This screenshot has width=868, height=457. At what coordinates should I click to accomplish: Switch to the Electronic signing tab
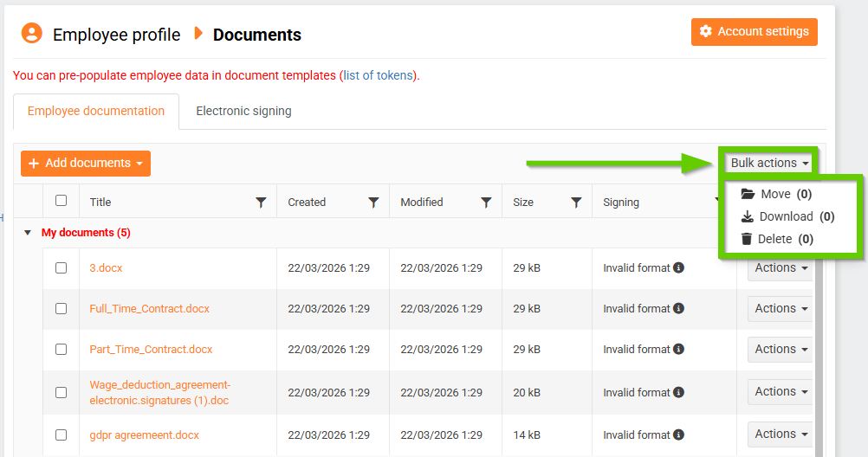243,111
